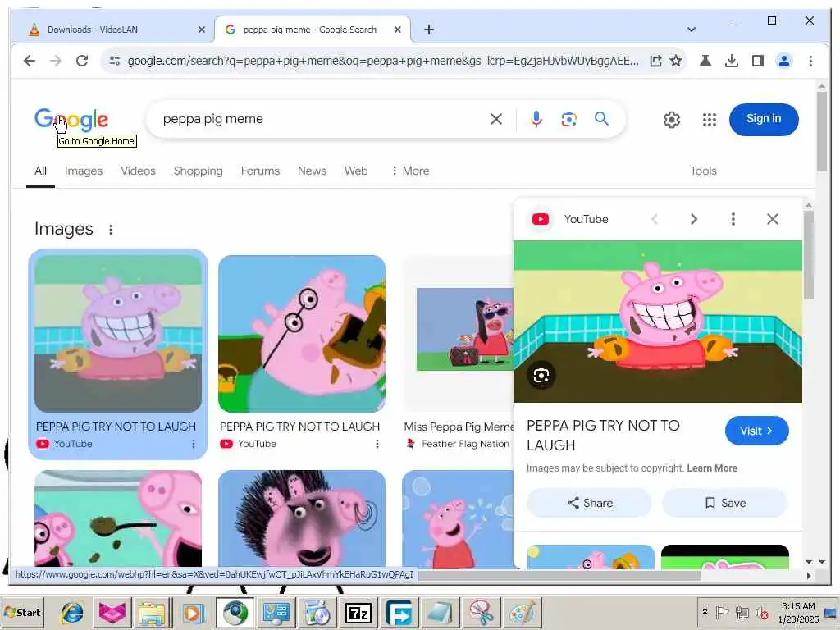Open options for first PEPPA PIG result

pyautogui.click(x=194, y=444)
